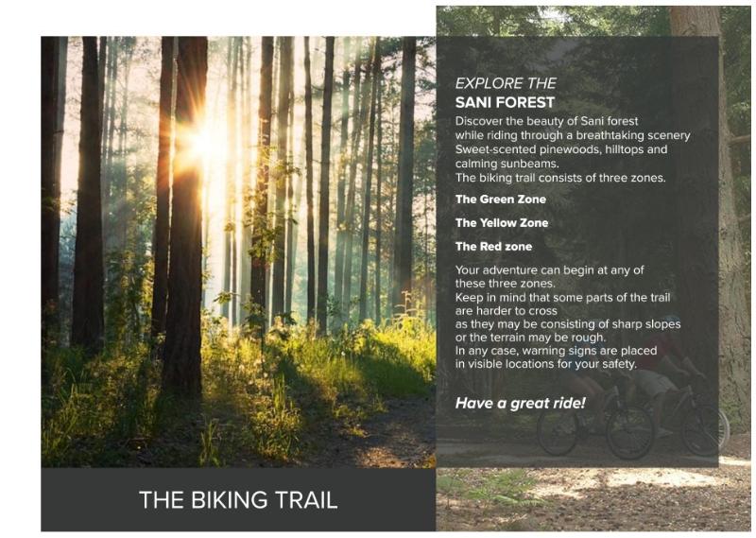The width and height of the screenshot is (756, 538).
Task: Select 'The Red zone' label
Action: [493, 247]
